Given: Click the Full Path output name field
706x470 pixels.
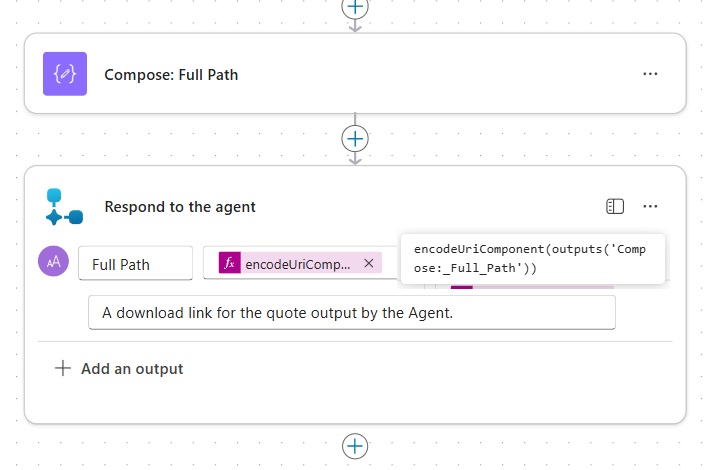Looking at the screenshot, I should click(x=135, y=264).
